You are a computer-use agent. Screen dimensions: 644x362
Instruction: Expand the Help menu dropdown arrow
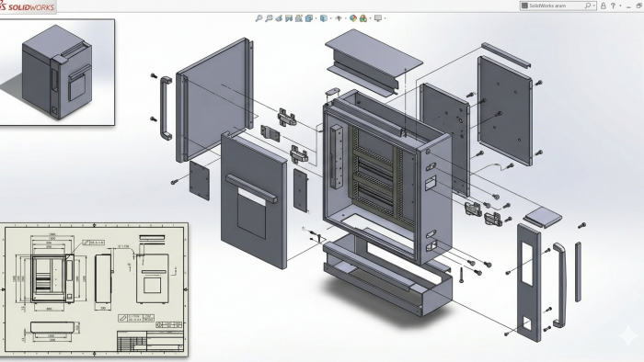pyautogui.click(x=620, y=6)
